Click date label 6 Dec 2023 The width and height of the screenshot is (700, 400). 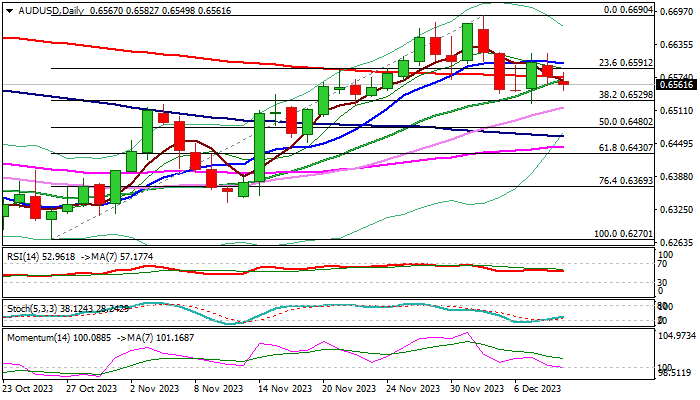click(x=538, y=389)
